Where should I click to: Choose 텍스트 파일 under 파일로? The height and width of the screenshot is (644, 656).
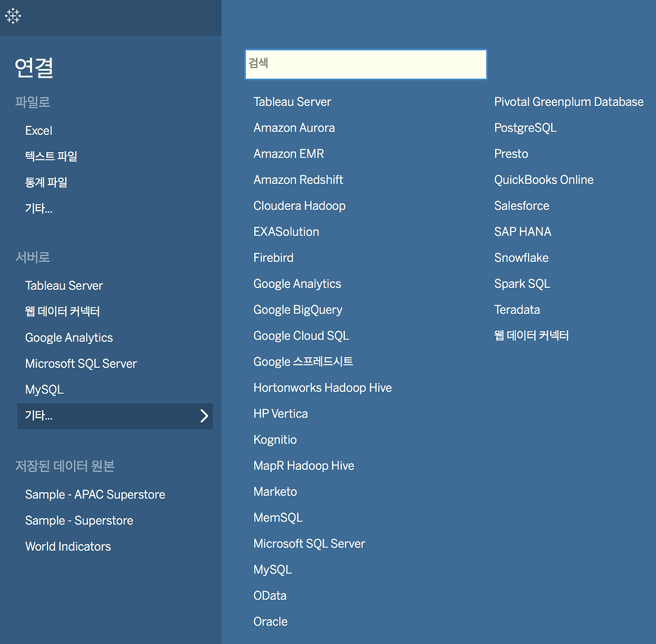(x=51, y=156)
